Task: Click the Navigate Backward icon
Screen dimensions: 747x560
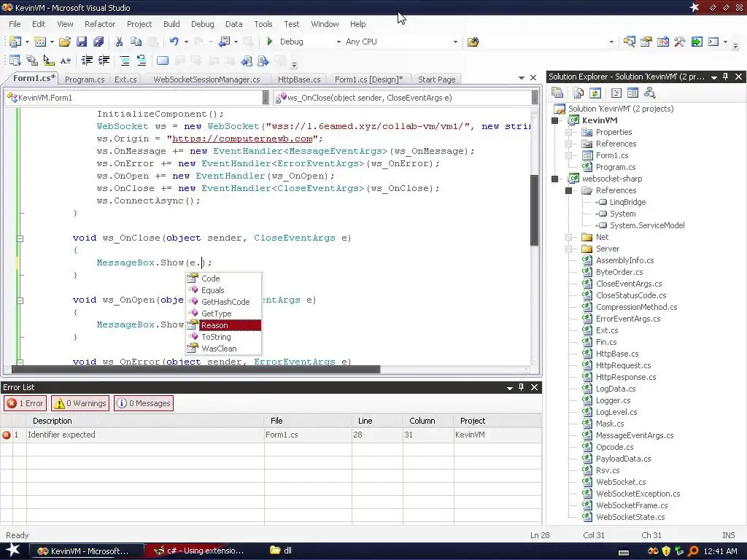Action: (224, 42)
